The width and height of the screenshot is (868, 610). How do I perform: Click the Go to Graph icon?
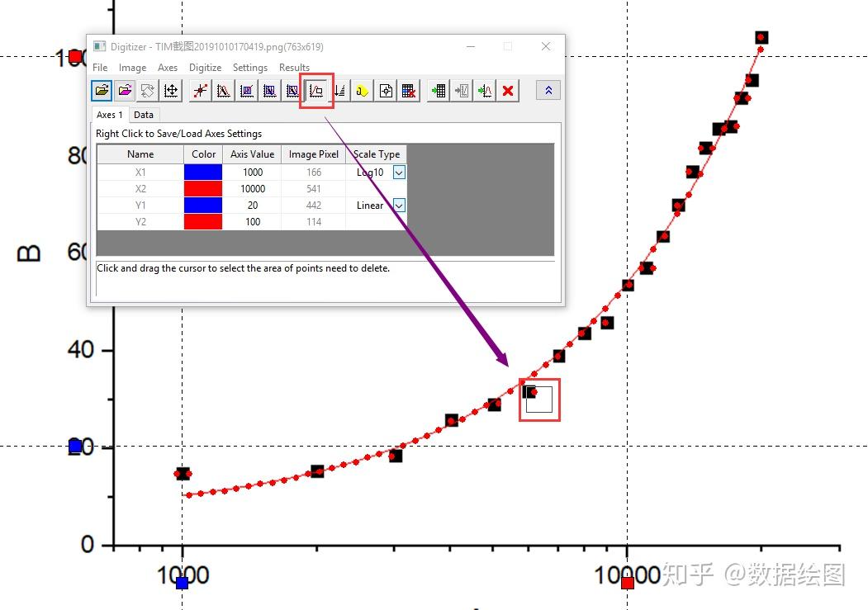pos(485,91)
